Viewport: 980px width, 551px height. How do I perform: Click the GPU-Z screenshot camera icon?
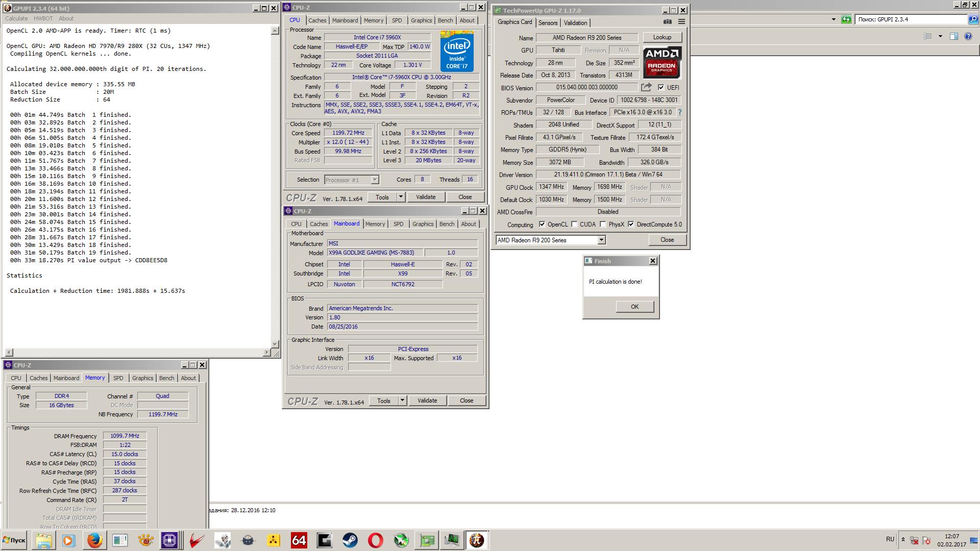click(x=667, y=22)
